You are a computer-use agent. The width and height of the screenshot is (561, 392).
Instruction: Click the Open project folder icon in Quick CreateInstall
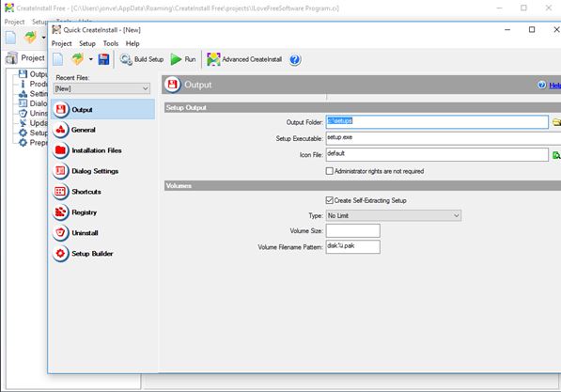point(78,59)
